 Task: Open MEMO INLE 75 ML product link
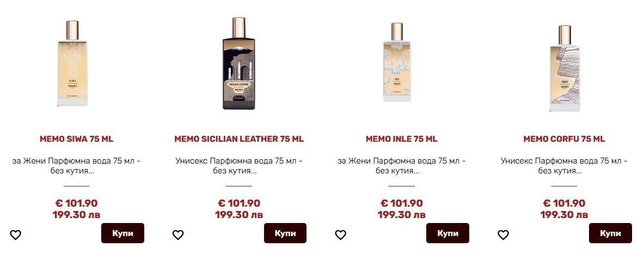pos(402,139)
